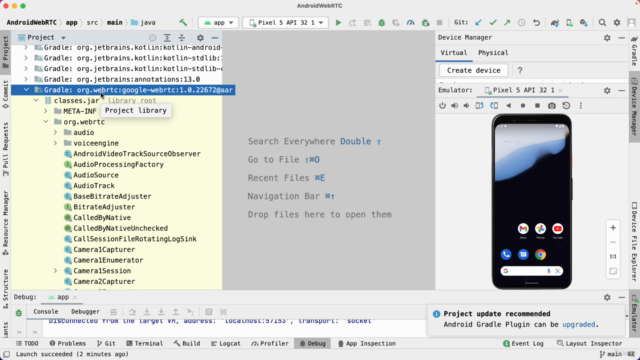Click main branch in status bar
Viewport: 640px width, 360px height.
click(x=611, y=354)
